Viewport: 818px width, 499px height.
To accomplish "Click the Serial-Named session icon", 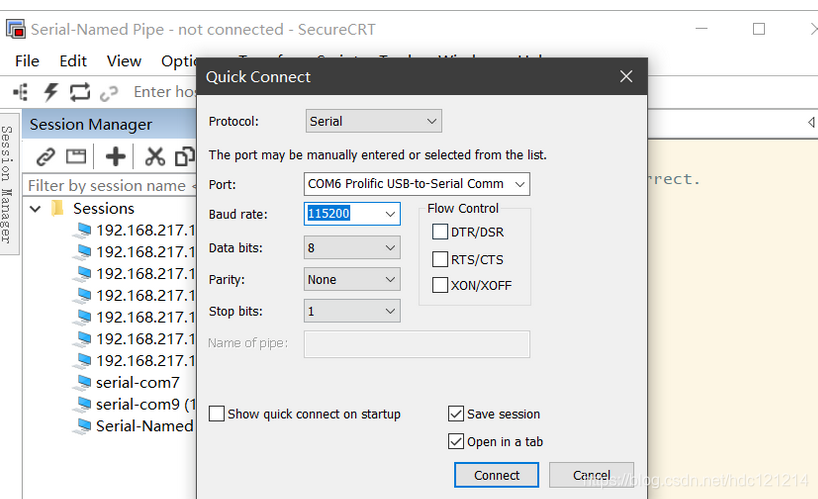I will pyautogui.click(x=83, y=426).
